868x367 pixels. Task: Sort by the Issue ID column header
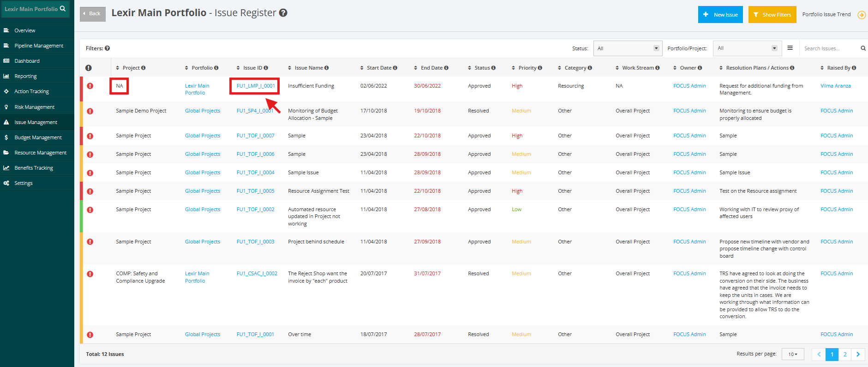click(x=252, y=68)
